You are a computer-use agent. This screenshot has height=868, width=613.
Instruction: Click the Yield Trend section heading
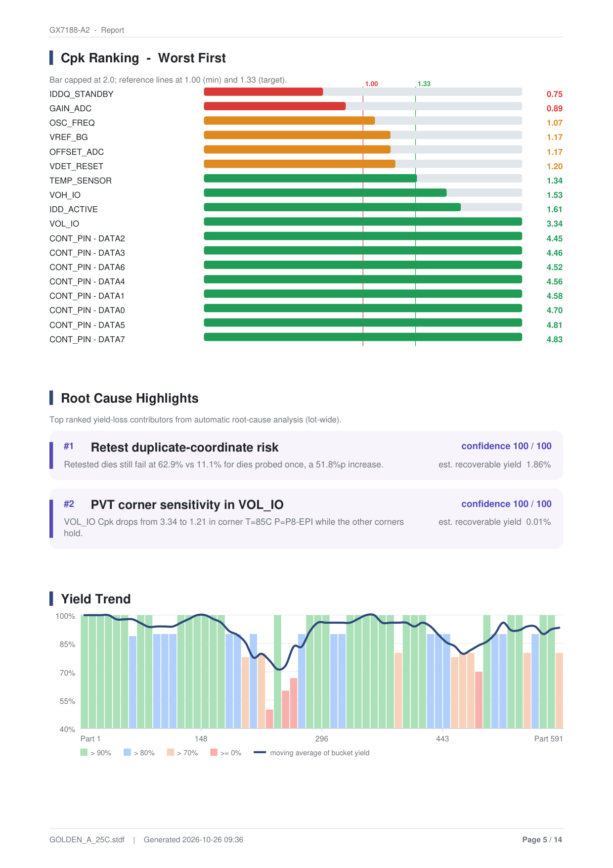click(96, 599)
